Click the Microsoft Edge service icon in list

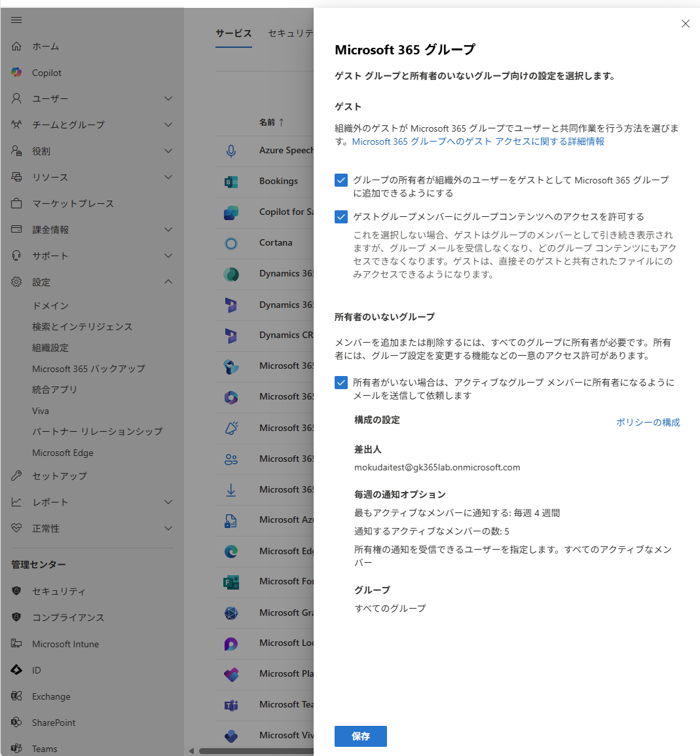click(x=231, y=551)
